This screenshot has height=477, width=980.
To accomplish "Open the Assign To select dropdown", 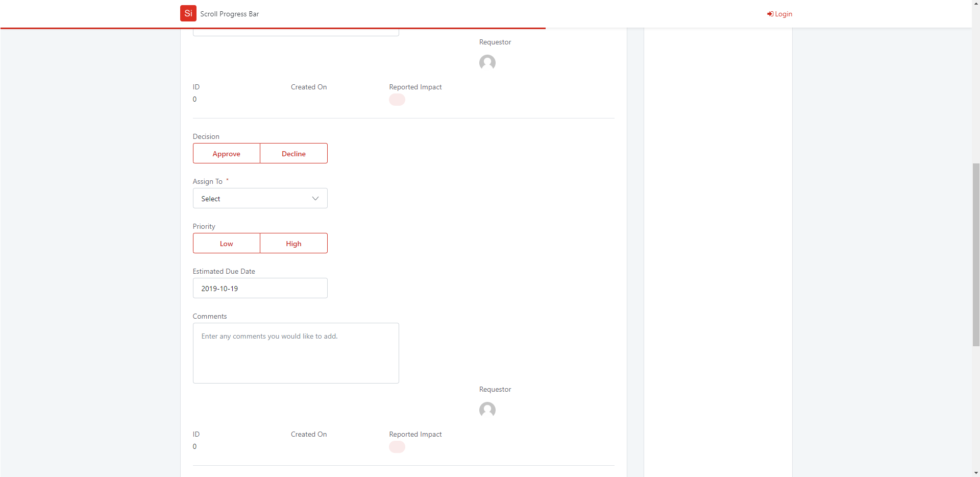I will click(260, 198).
